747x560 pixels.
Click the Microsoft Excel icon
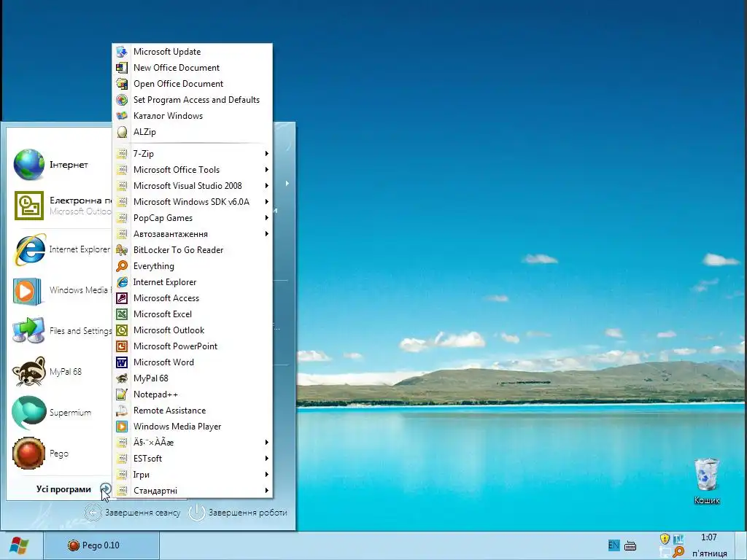click(122, 314)
